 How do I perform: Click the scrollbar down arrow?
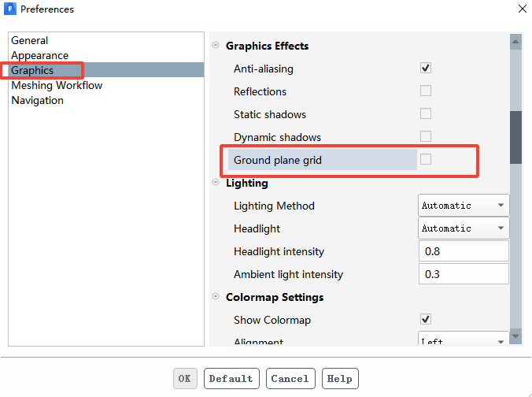point(515,336)
